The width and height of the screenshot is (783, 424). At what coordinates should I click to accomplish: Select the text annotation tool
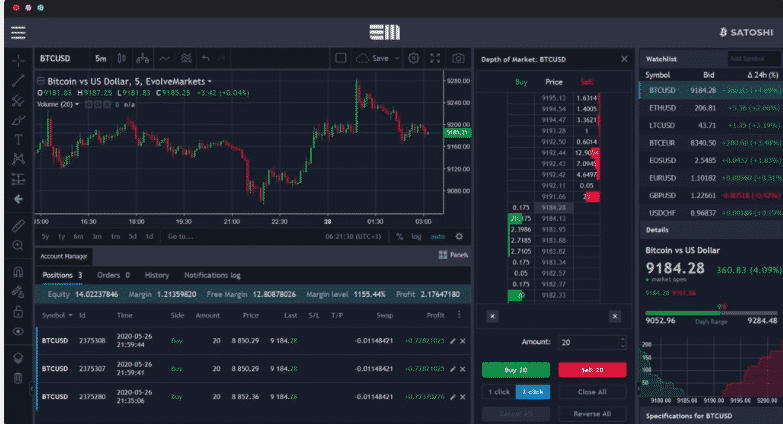[17, 139]
